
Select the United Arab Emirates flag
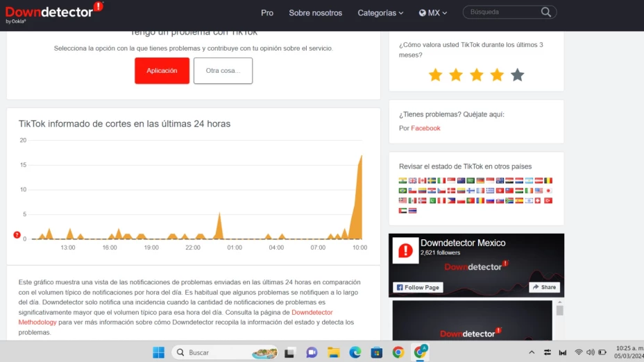pos(402,211)
